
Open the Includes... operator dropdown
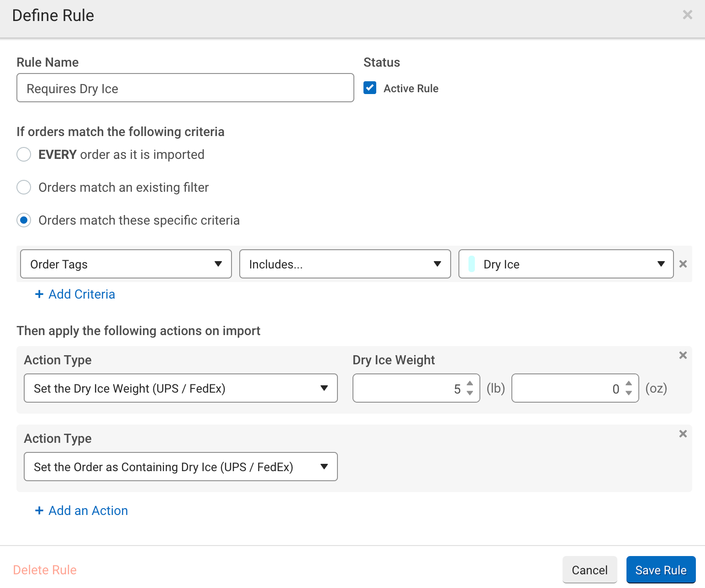pyautogui.click(x=345, y=264)
